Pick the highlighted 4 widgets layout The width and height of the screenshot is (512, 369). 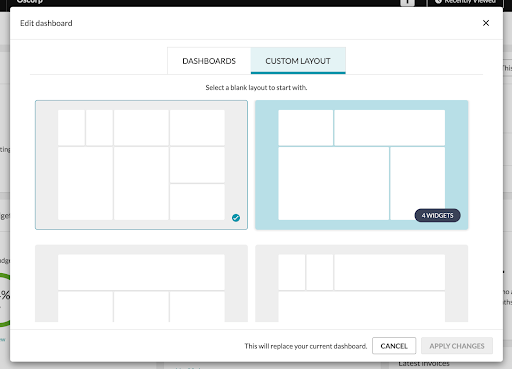(362, 165)
